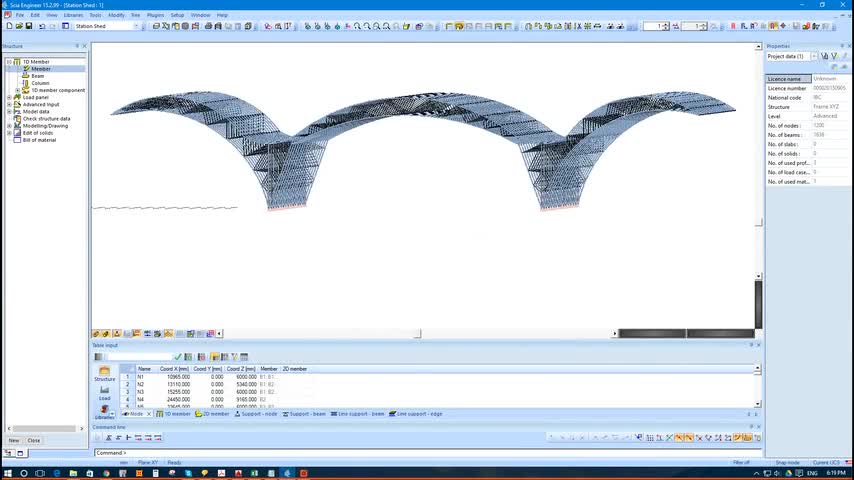Click node N1 name cell in table
The width and height of the screenshot is (854, 480).
click(145, 377)
